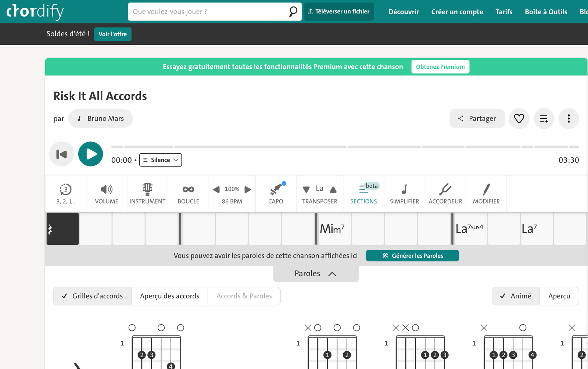Click the 03:30 total duration
The height and width of the screenshot is (369, 588).
pos(569,160)
